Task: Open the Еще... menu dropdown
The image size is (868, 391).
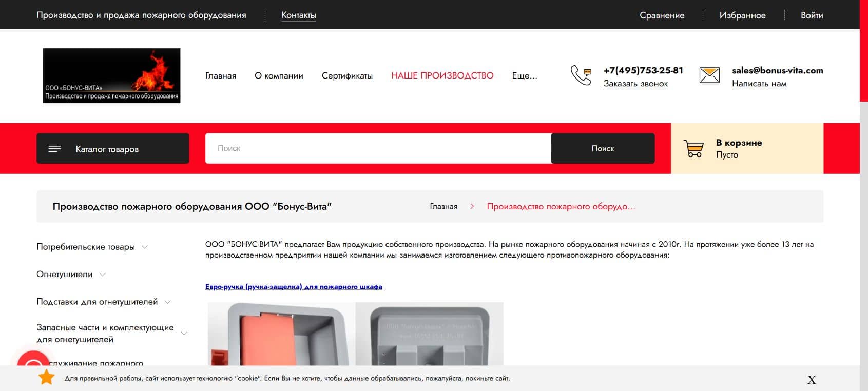Action: click(x=525, y=75)
